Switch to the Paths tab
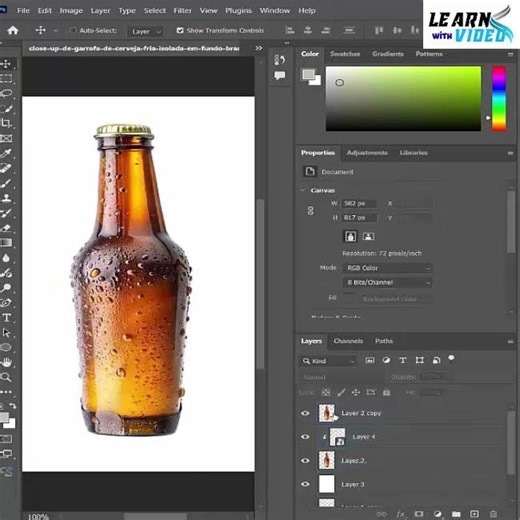This screenshot has height=520, width=520. click(x=384, y=341)
